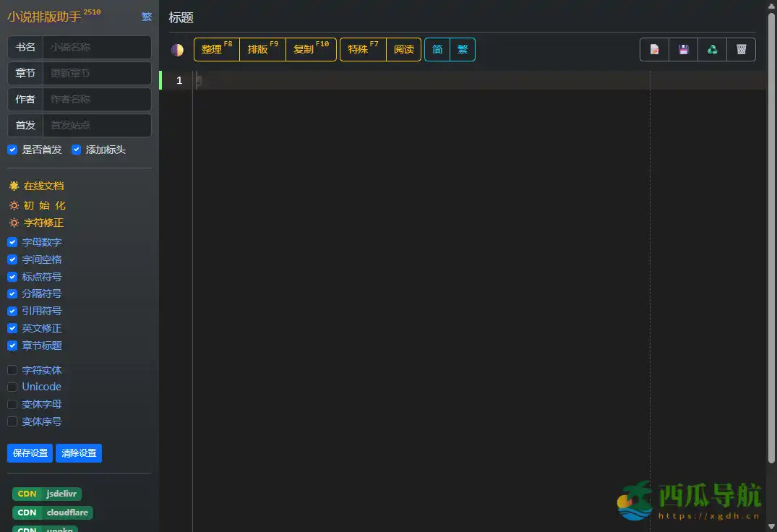The height and width of the screenshot is (532, 777).
Task: Click the floppy disk save icon
Action: 683,50
